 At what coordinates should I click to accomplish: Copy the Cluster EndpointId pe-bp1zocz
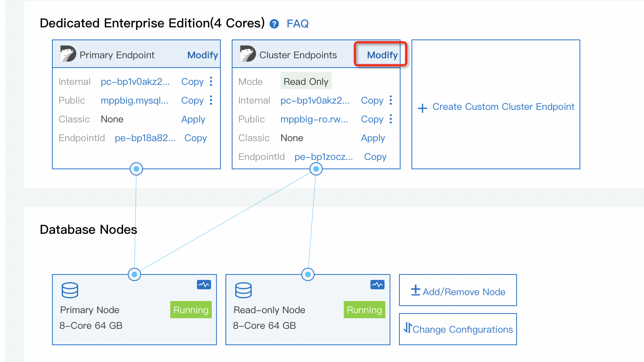pos(375,156)
